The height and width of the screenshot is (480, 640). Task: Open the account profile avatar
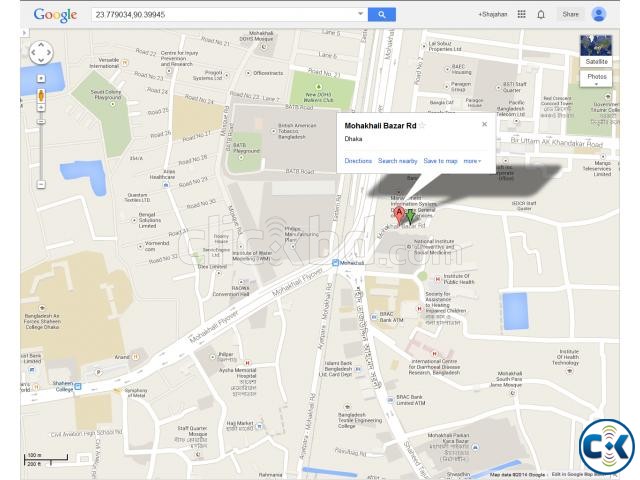pyautogui.click(x=599, y=14)
